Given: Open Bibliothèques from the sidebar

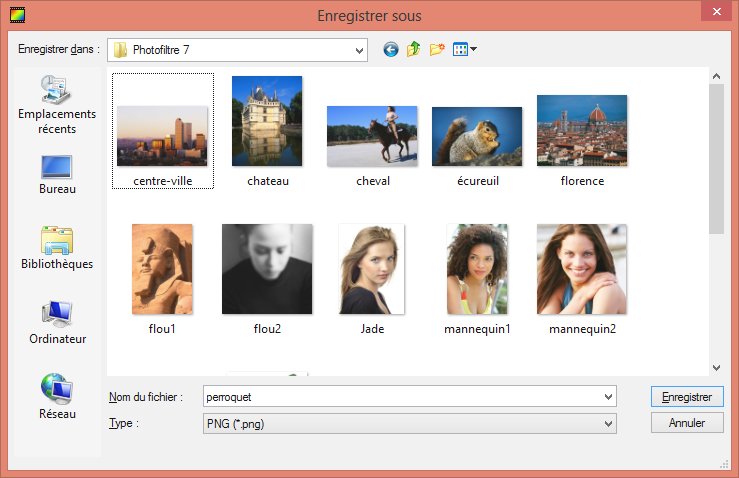Looking at the screenshot, I should point(57,248).
